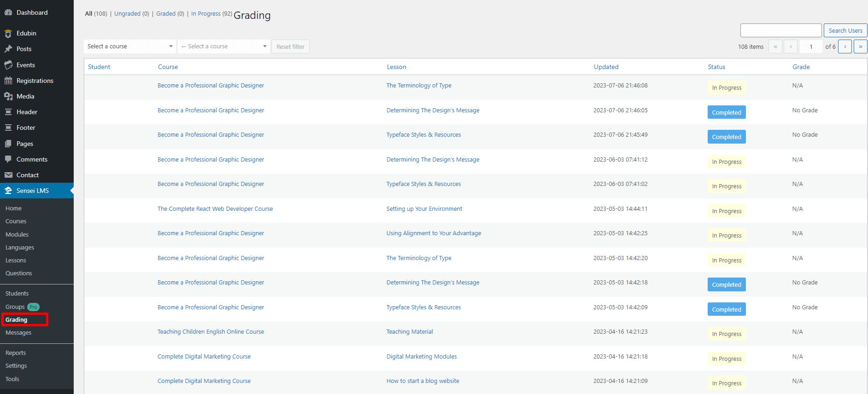Click the Posts pushpin icon
Image resolution: width=868 pixels, height=394 pixels.
8,49
